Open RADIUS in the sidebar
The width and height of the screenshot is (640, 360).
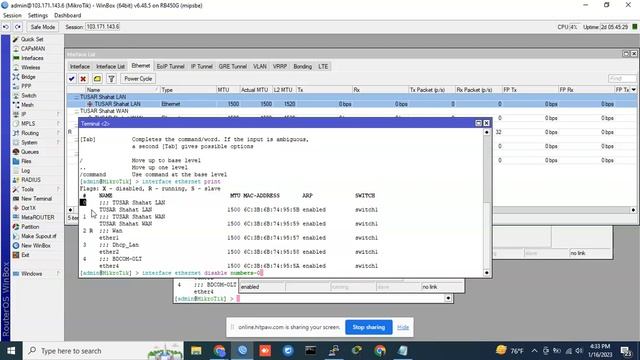(x=31, y=180)
